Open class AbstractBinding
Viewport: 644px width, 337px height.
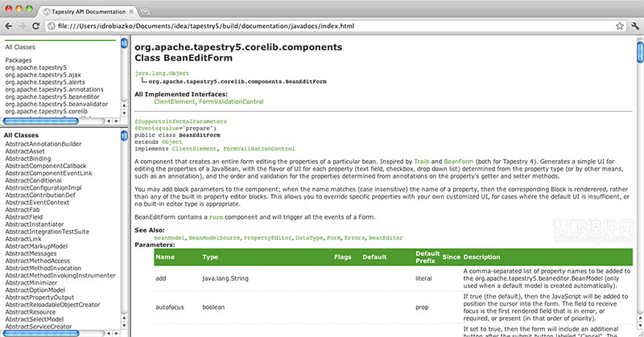pos(28,158)
